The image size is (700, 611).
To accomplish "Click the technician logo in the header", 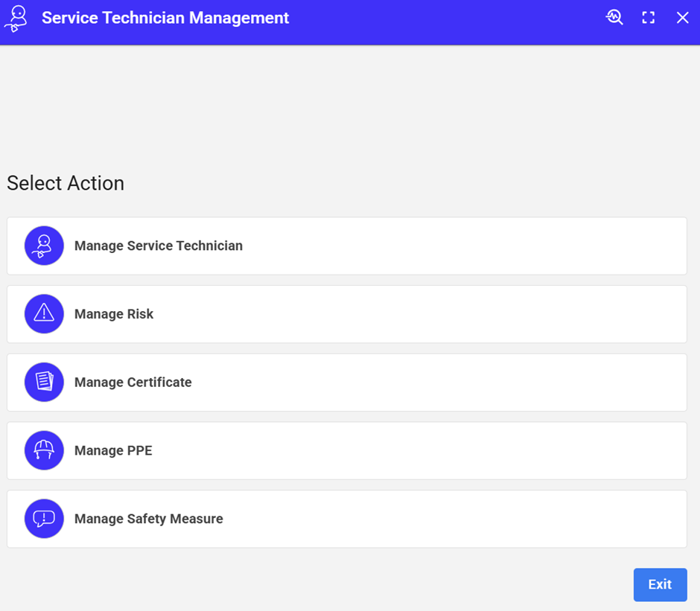I will coord(16,19).
